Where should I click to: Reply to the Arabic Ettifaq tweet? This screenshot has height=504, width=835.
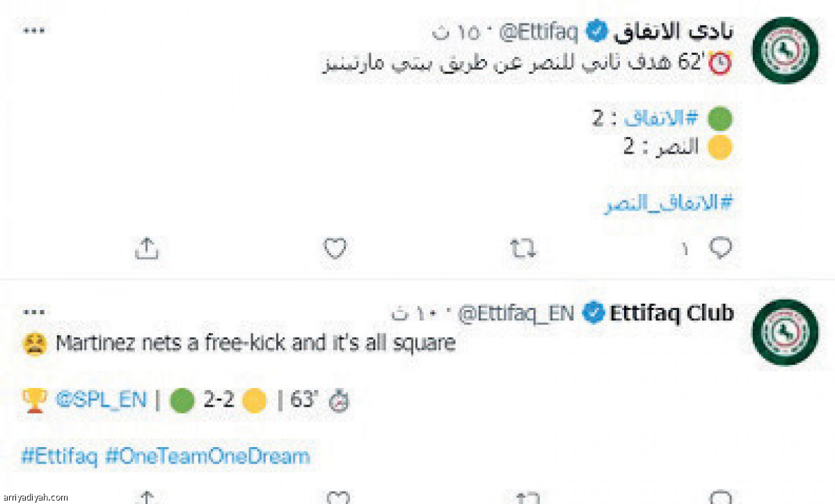(720, 248)
